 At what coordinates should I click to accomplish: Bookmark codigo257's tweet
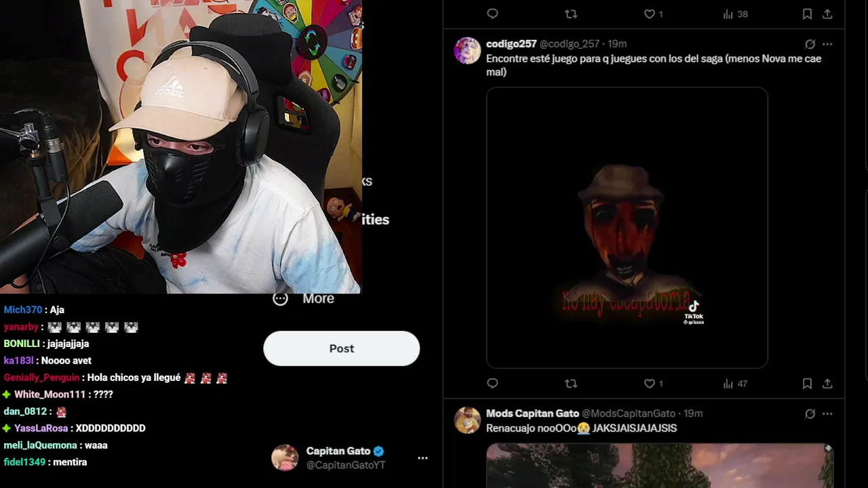click(807, 384)
